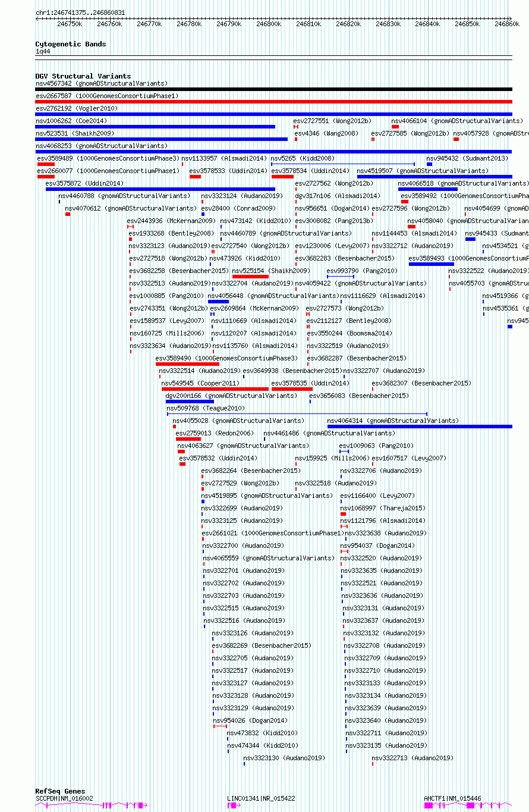Click nsv954026 (Dogan2014) label

pos(249,720)
